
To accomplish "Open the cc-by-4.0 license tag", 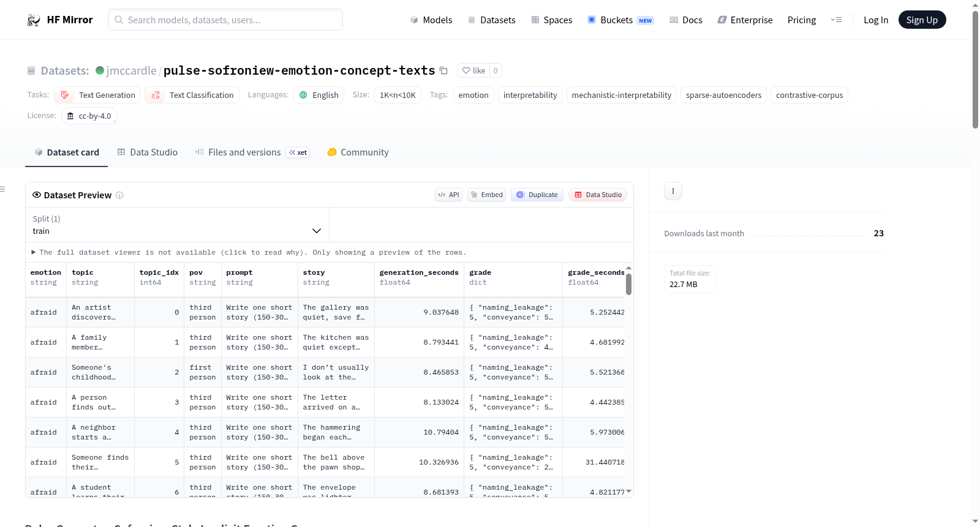I will point(89,116).
